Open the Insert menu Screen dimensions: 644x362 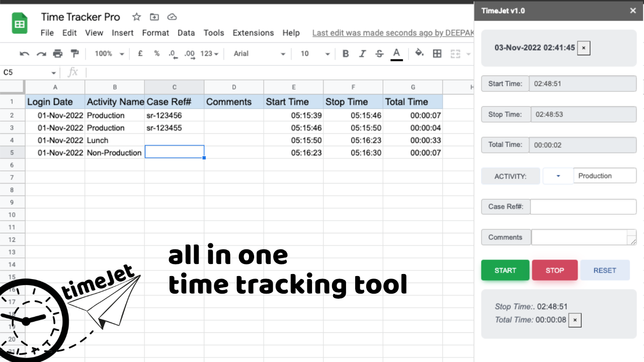(x=123, y=33)
